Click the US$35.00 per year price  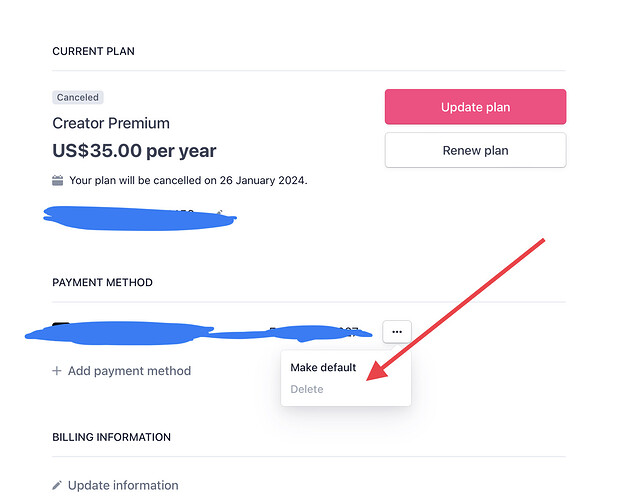pyautogui.click(x=134, y=152)
